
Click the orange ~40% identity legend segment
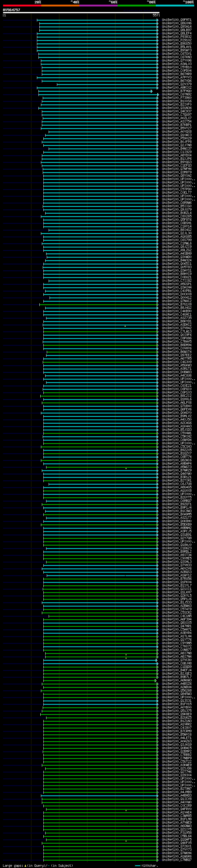[61, 6]
